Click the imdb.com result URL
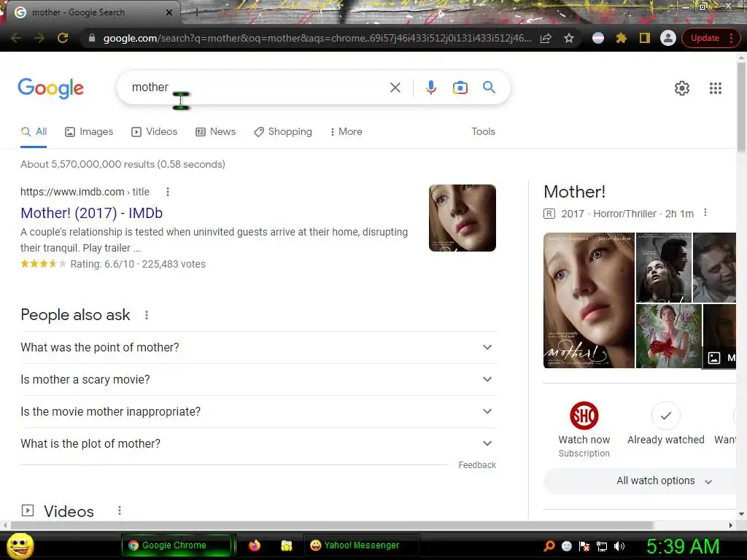The width and height of the screenshot is (747, 560). tap(85, 192)
